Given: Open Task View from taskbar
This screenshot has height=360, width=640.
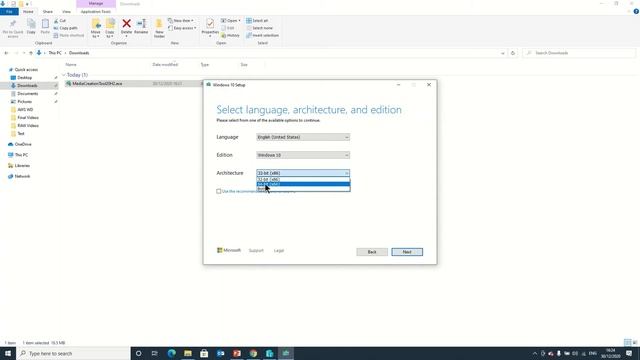Looking at the screenshot, I should [x=154, y=353].
